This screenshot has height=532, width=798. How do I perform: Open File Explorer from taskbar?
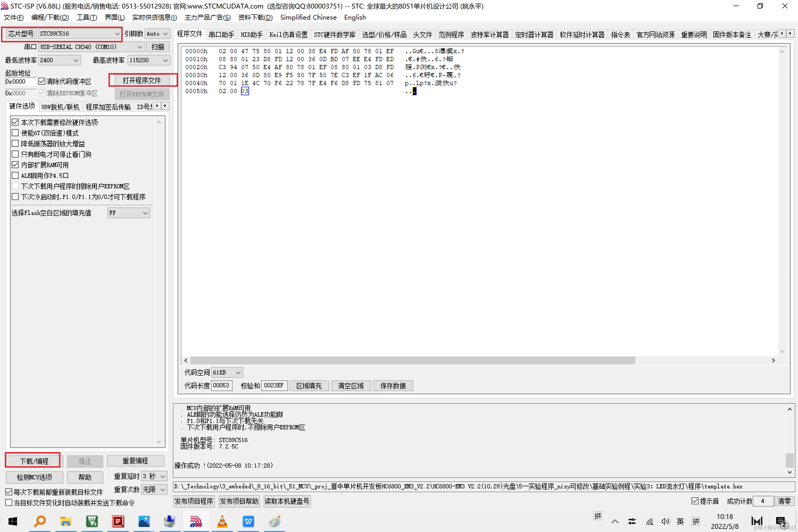click(x=65, y=521)
